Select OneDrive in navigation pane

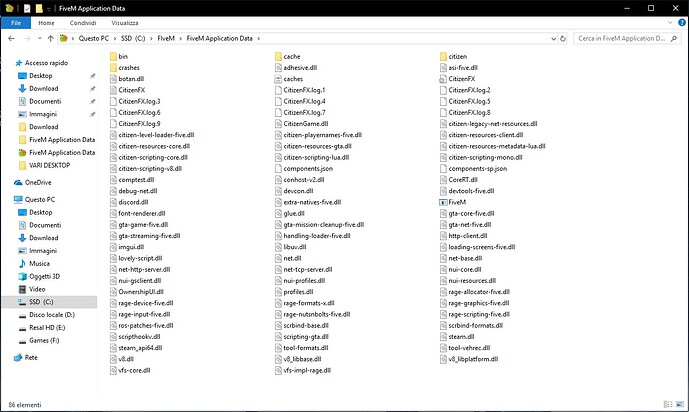coord(38,182)
